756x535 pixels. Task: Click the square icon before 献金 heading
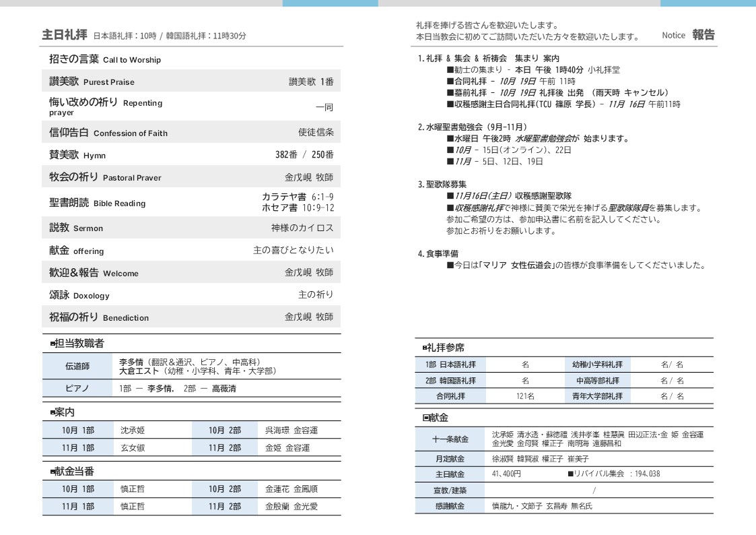coord(425,418)
